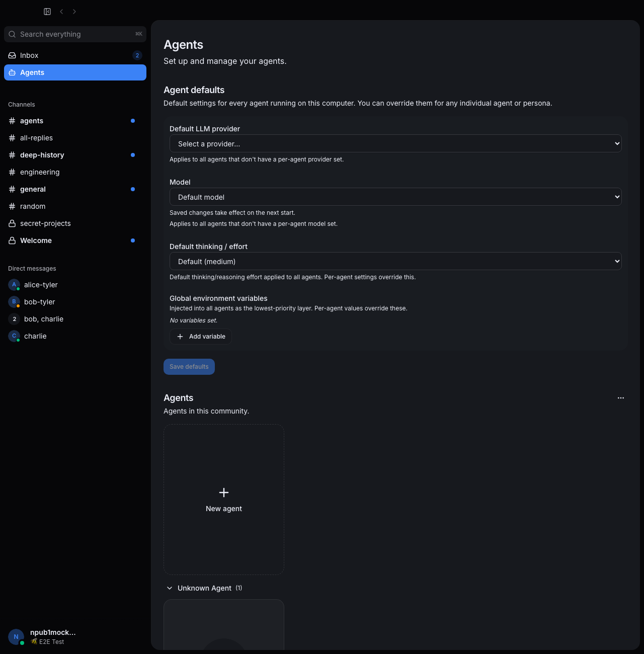Click the Search everything field
644x654 pixels.
point(75,34)
